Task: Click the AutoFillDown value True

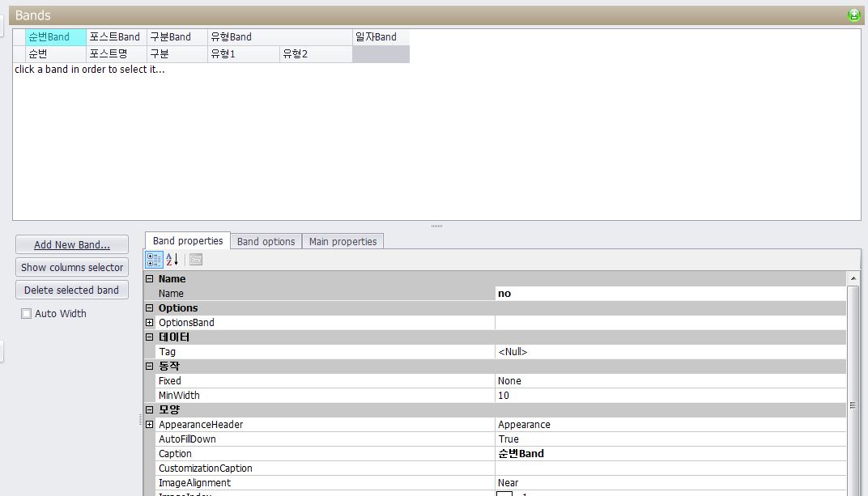Action: [x=670, y=439]
